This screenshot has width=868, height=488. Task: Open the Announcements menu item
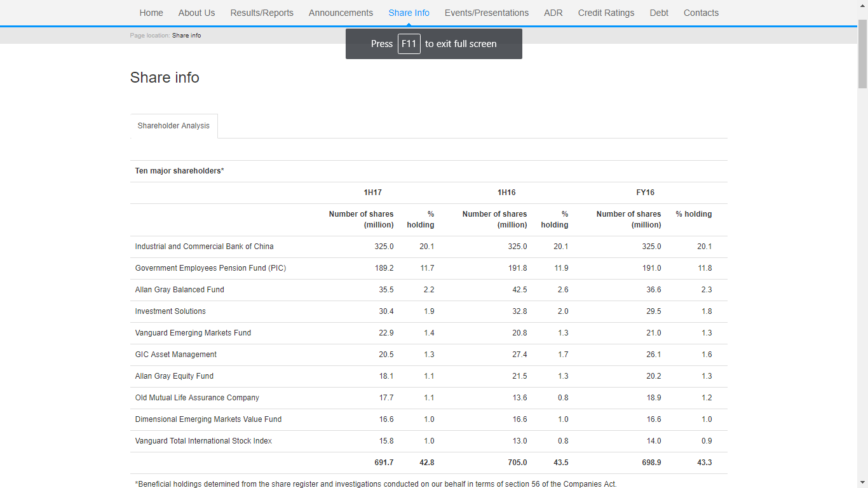[x=341, y=13]
